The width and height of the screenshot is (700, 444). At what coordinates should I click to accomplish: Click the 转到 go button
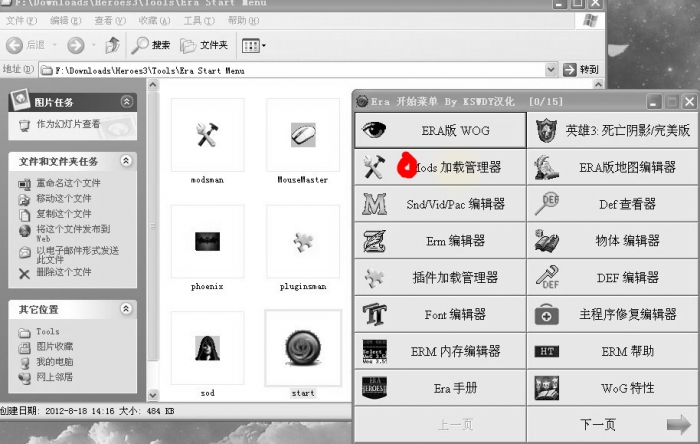click(580, 70)
